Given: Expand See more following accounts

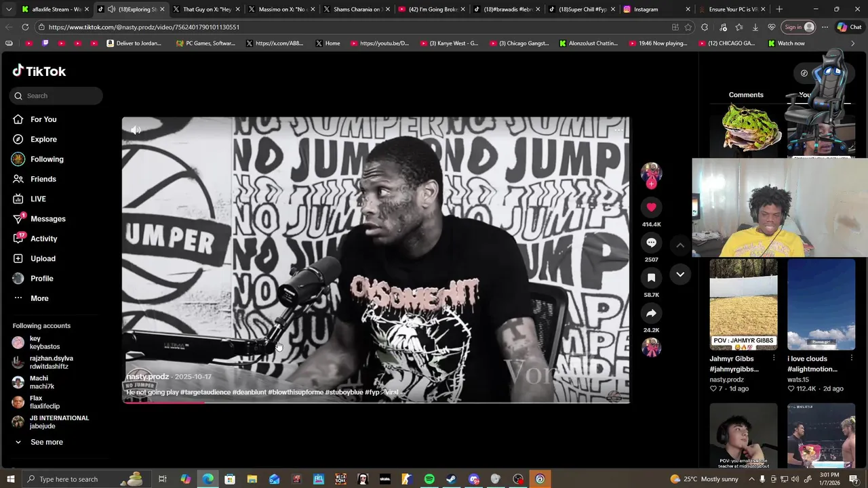Looking at the screenshot, I should (x=37, y=442).
